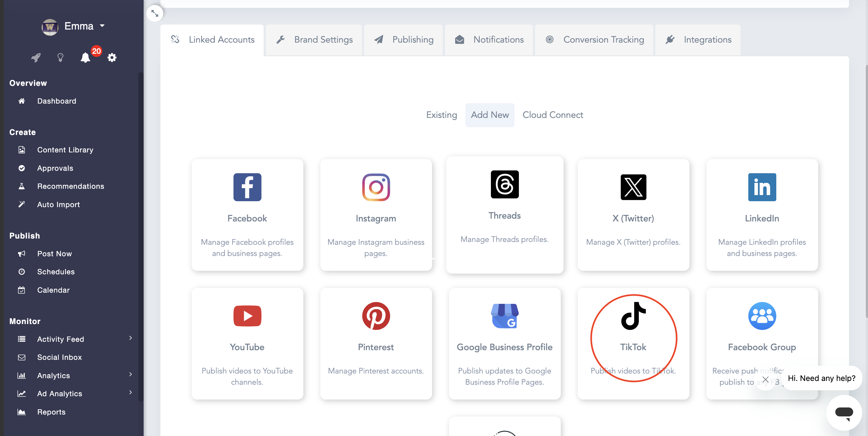868x436 pixels.
Task: Click the X (Twitter) logo icon
Action: [633, 187]
